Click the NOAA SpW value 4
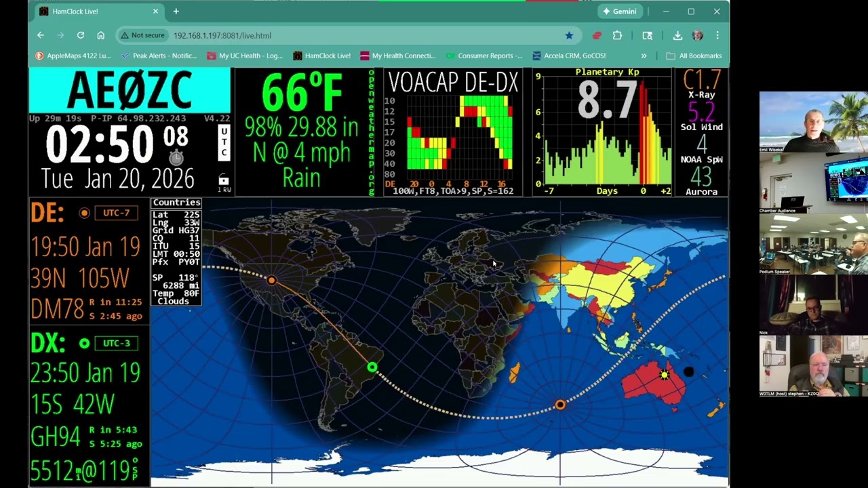The height and width of the screenshot is (488, 868). point(701,144)
